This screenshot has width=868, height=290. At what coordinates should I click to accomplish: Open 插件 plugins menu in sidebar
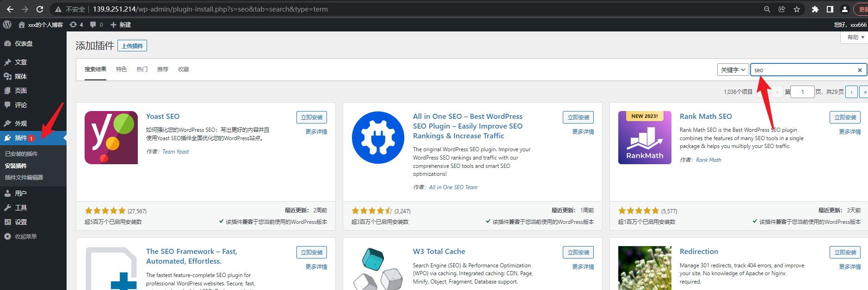33,138
